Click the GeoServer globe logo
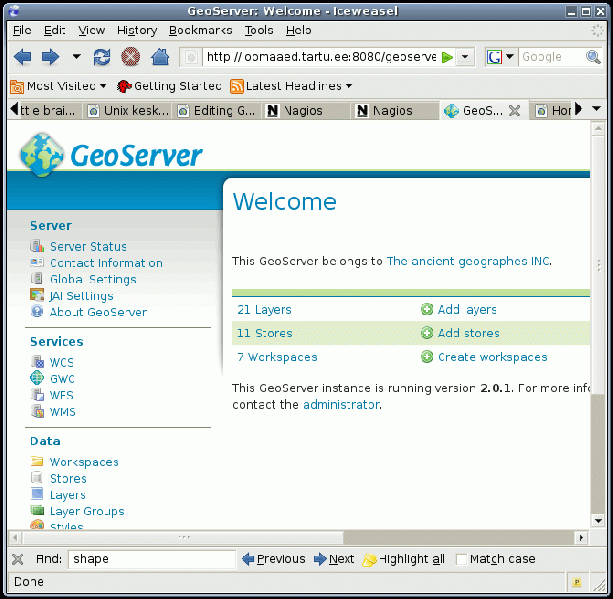This screenshot has width=613, height=599. (42, 155)
